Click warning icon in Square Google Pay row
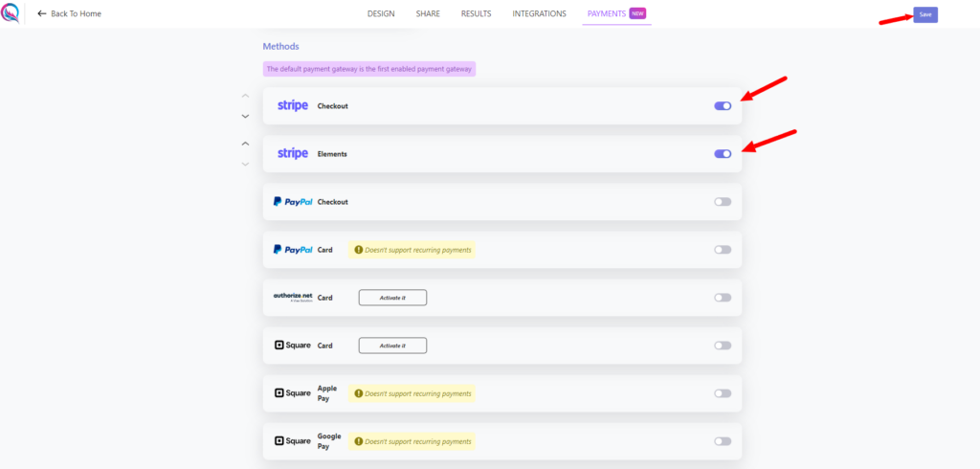Screen dimensions: 980x469 pos(358,441)
